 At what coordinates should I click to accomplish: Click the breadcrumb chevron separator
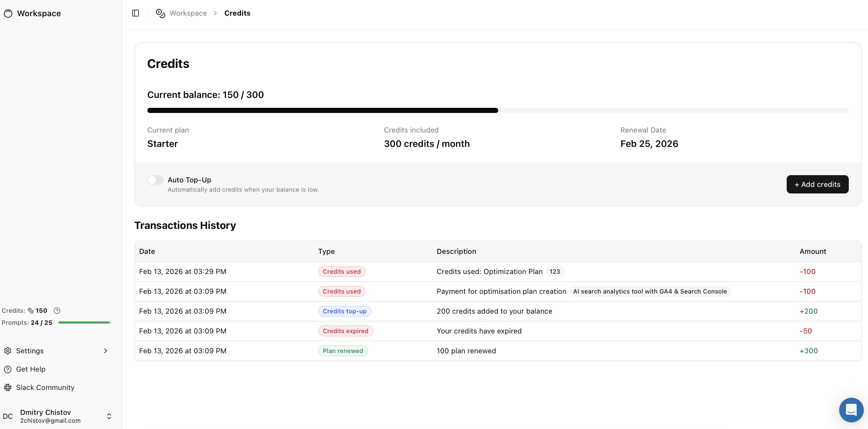click(x=215, y=13)
